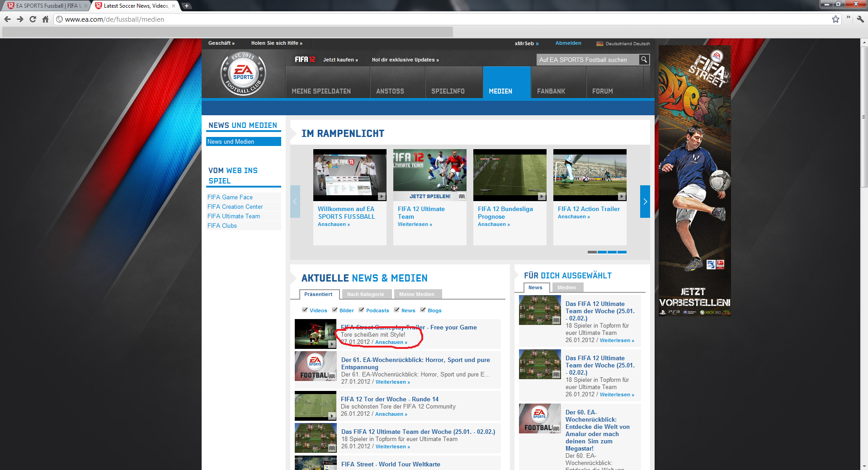
Task: Open the FIFA Game Face link
Action: pyautogui.click(x=230, y=197)
